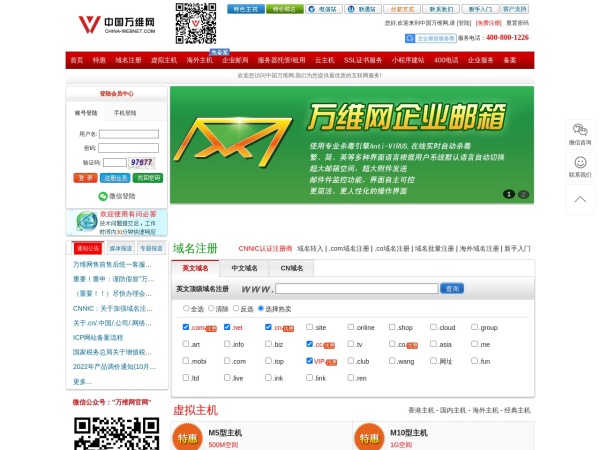Open 客户支持 top button
Image resolution: width=600 pixels, height=450 pixels.
click(x=515, y=9)
